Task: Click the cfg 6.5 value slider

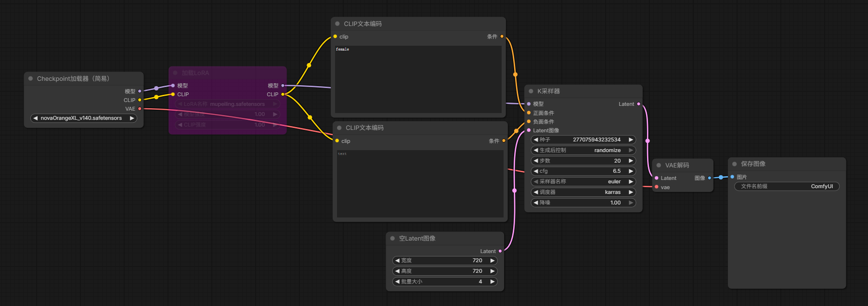Action: click(x=583, y=171)
